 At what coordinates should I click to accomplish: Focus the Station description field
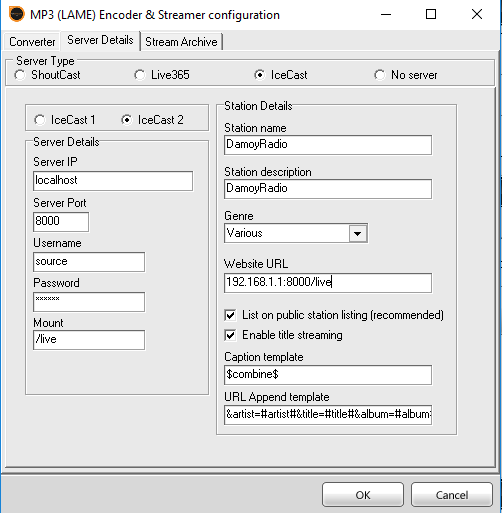[328, 189]
